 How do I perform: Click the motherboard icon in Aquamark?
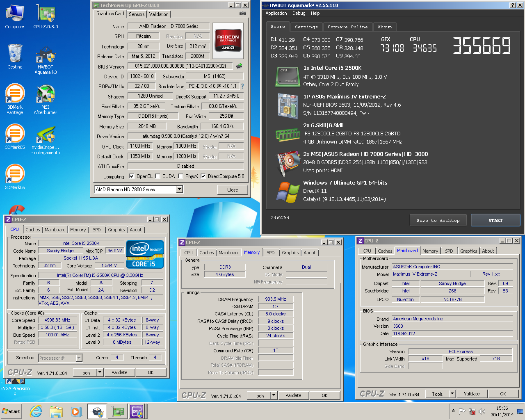click(x=288, y=106)
